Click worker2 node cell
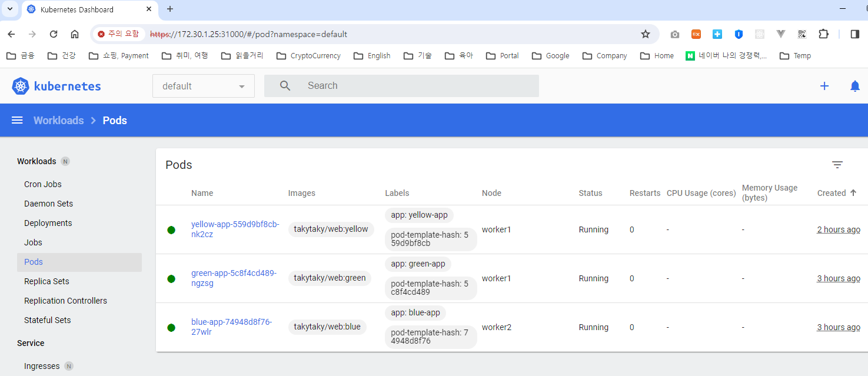 497,327
